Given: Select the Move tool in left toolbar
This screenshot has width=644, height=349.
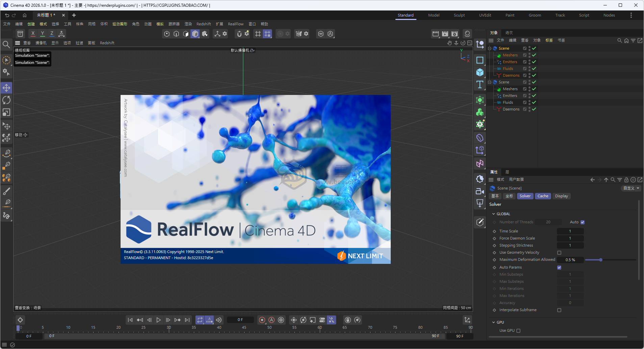Looking at the screenshot, I should (x=6, y=88).
